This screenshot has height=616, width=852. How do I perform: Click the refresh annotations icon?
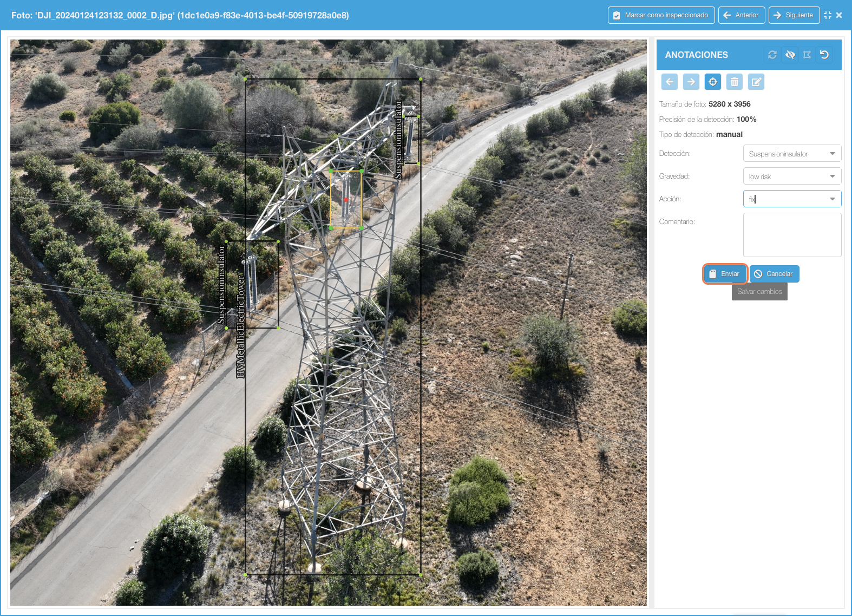pos(772,55)
